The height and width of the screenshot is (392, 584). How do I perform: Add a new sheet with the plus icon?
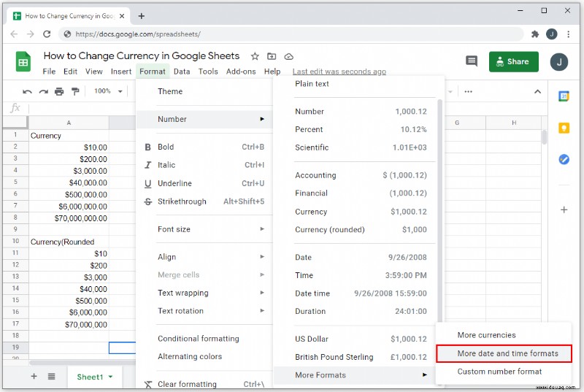point(34,377)
